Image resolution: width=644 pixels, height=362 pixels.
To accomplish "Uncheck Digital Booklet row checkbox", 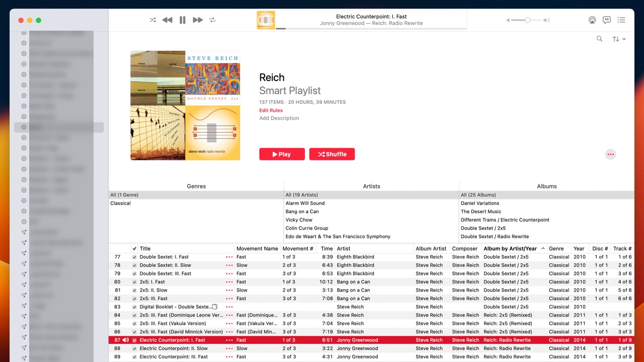I will click(x=134, y=307).
